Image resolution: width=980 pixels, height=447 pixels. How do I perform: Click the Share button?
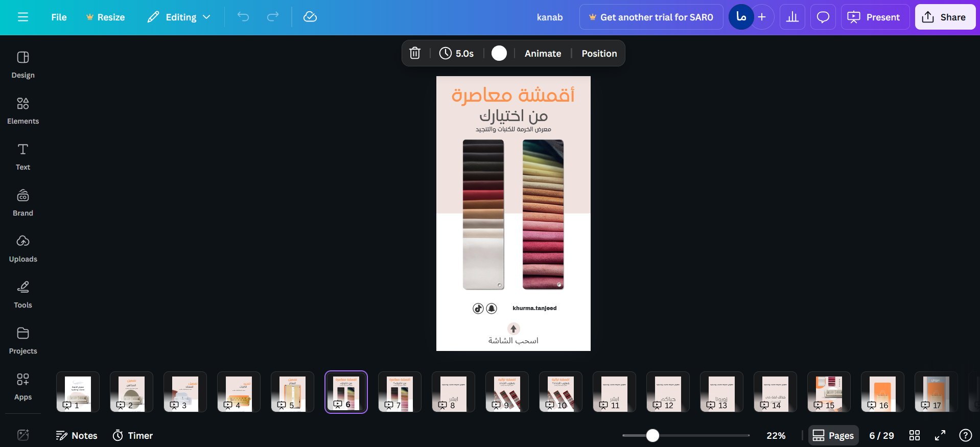click(x=945, y=17)
